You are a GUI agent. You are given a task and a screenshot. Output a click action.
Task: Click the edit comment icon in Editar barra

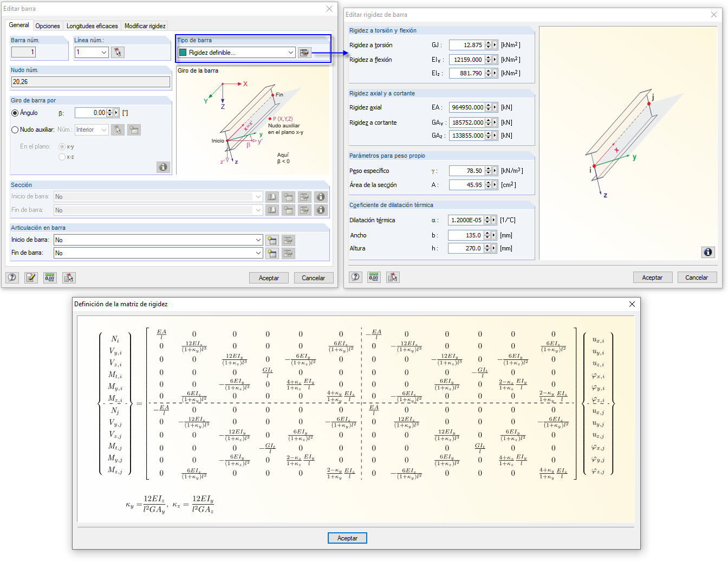tap(31, 278)
